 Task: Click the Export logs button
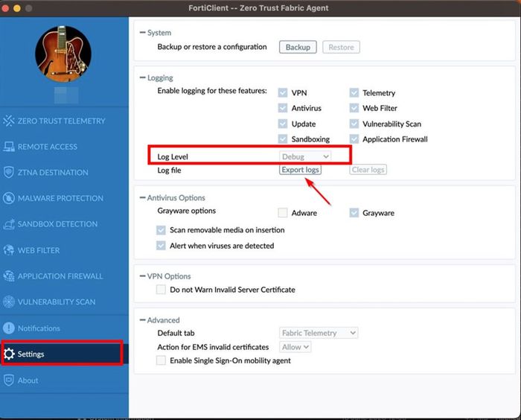coord(301,170)
